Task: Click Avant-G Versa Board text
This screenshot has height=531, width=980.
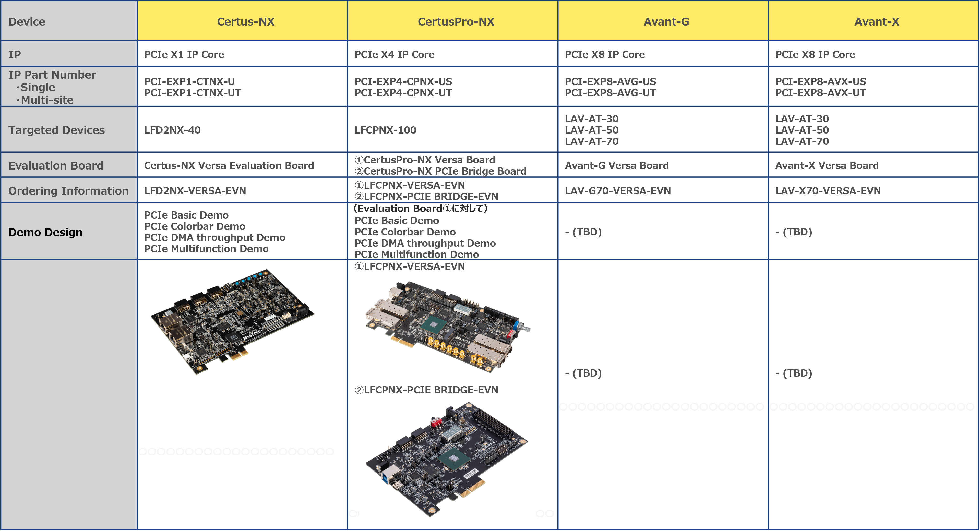Action: (616, 165)
